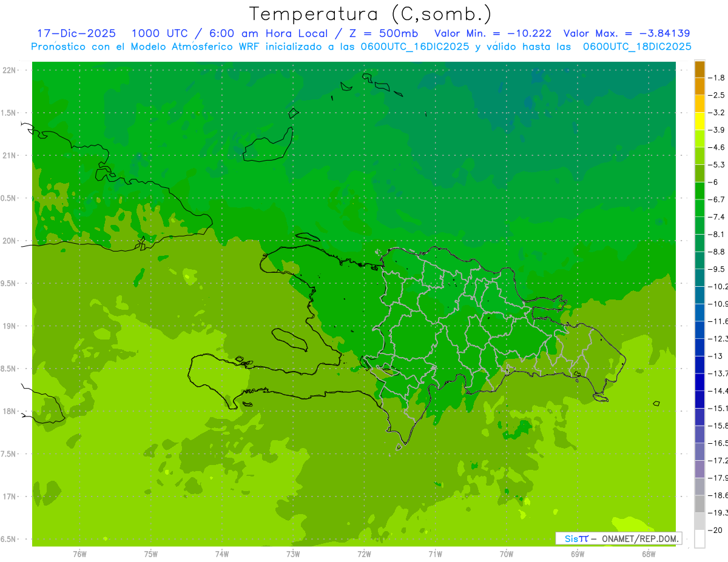Screen dimensions: 728x562
Task: Click the '6:00 am Hora Local' text
Action: [269, 33]
